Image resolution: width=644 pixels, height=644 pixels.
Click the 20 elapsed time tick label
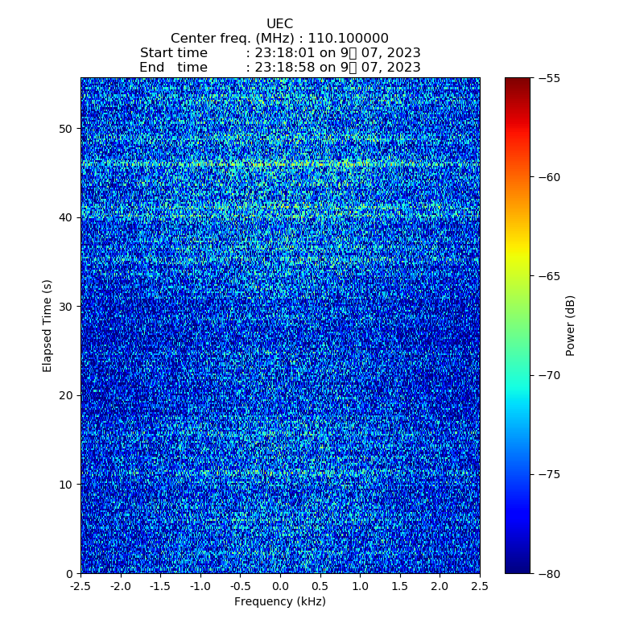coord(66,395)
